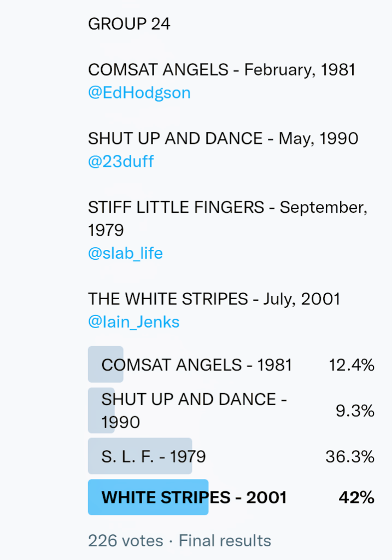The height and width of the screenshot is (560, 392).
Task: Click the Final results status text
Action: tap(225, 541)
